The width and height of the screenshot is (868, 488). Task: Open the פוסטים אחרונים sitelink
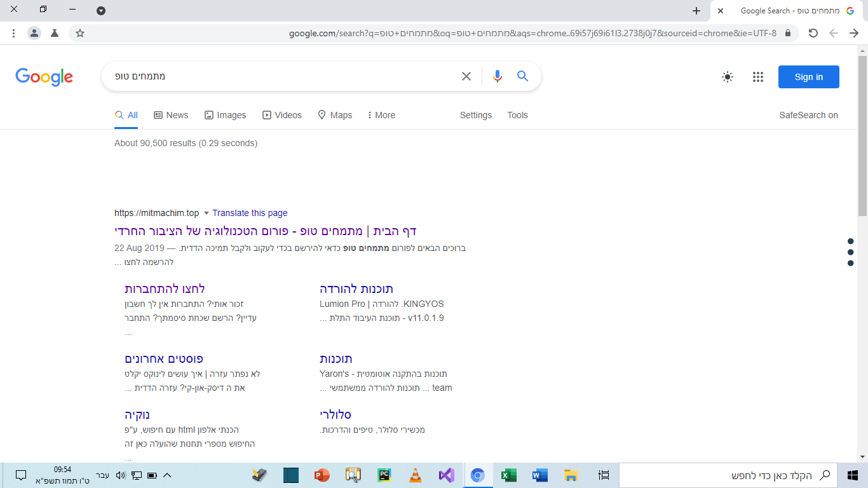tap(164, 359)
